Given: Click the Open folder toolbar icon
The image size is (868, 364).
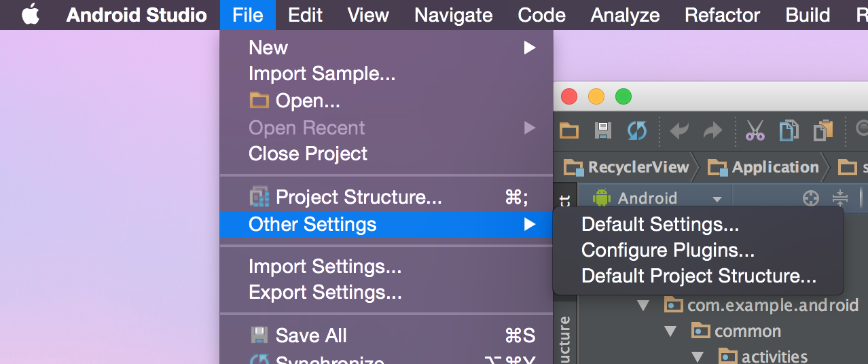Looking at the screenshot, I should point(569,130).
